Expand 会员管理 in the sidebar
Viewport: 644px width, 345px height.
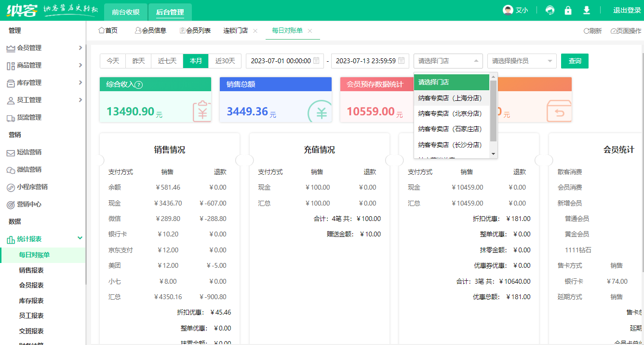43,48
